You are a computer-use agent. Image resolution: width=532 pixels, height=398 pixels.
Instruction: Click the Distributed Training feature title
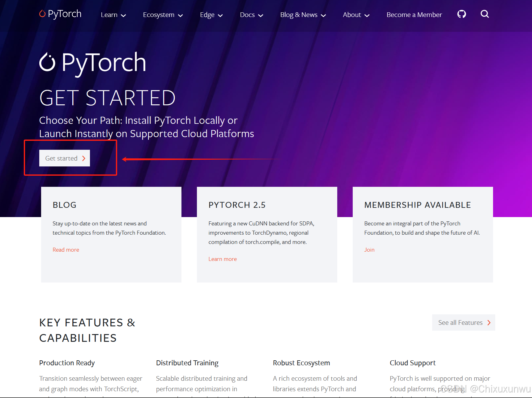click(x=187, y=363)
